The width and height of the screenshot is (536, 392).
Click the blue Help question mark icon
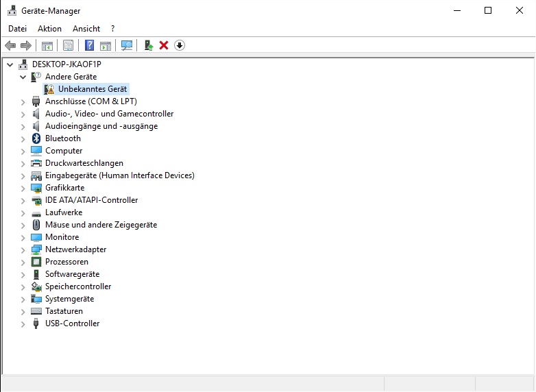point(89,45)
